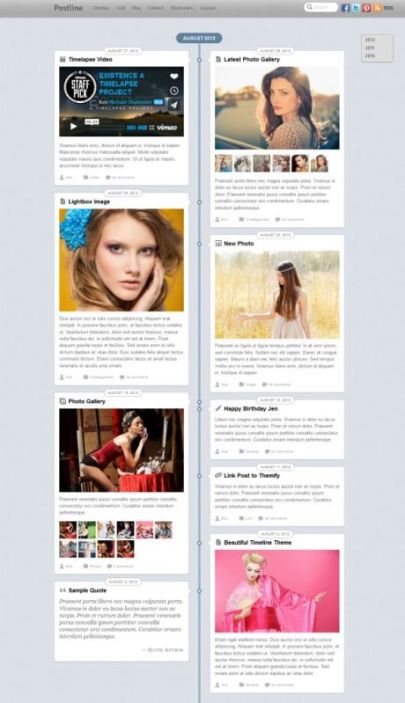
Task: Click the document icon beside Lightbox Image
Action: (63, 202)
